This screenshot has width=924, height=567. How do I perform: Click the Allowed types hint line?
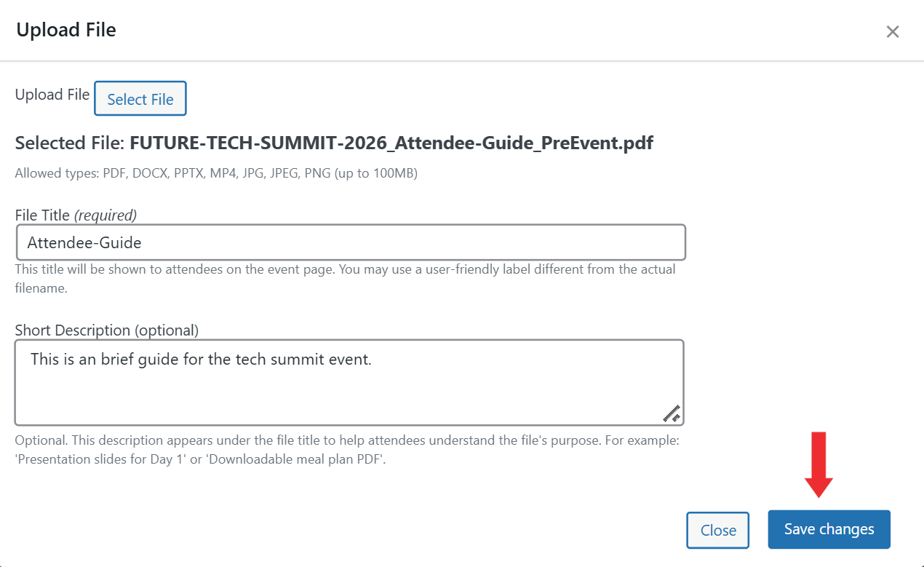point(216,173)
